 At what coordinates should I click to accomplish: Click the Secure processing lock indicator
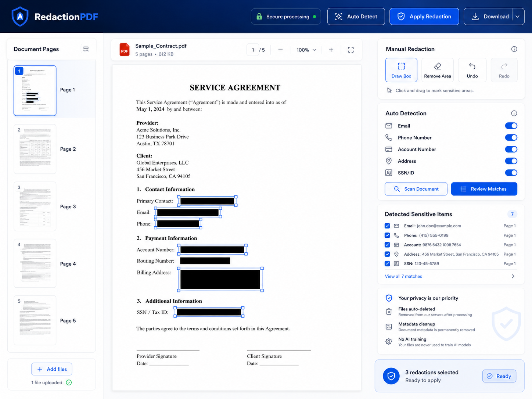tap(286, 17)
